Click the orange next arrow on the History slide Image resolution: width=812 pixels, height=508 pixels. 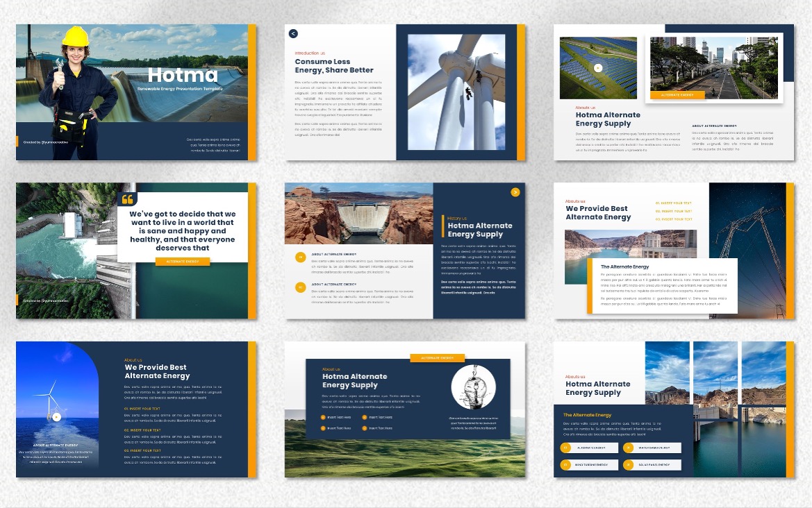tap(515, 192)
